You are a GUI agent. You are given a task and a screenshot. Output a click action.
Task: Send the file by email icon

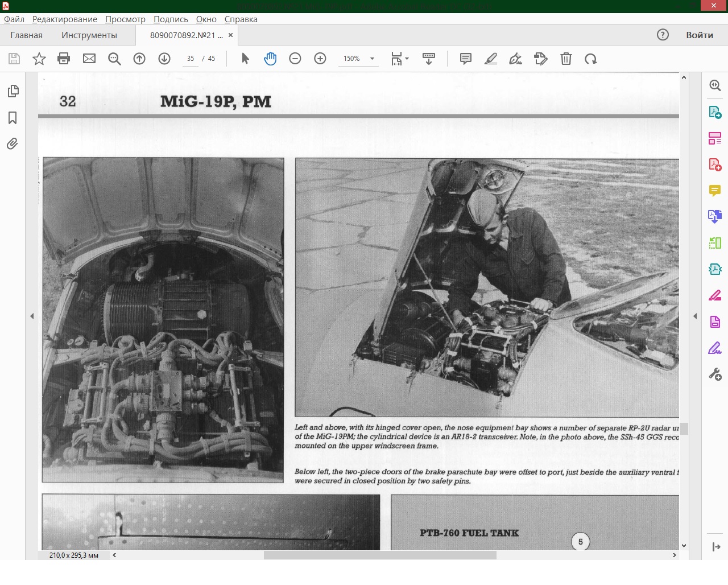(89, 59)
